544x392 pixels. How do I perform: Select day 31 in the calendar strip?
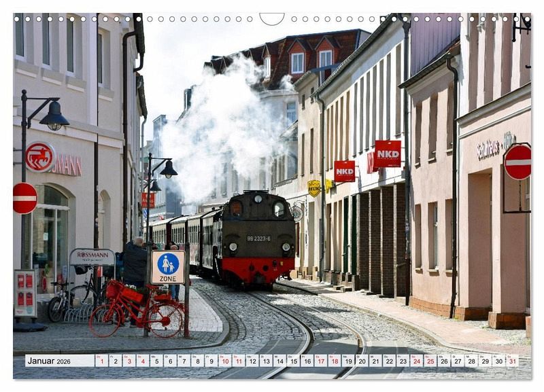pos(513,361)
